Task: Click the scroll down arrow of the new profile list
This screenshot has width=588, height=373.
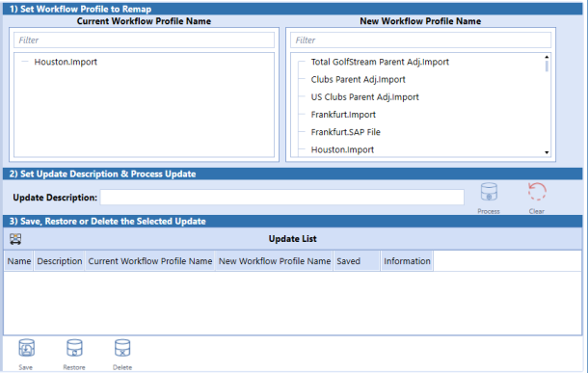Action: pos(547,152)
